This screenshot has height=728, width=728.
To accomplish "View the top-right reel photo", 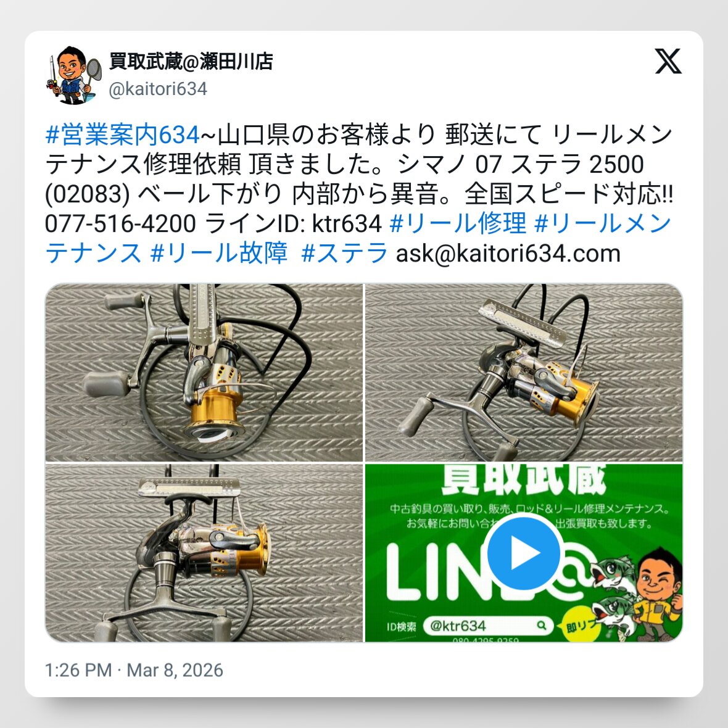I will pyautogui.click(x=524, y=373).
